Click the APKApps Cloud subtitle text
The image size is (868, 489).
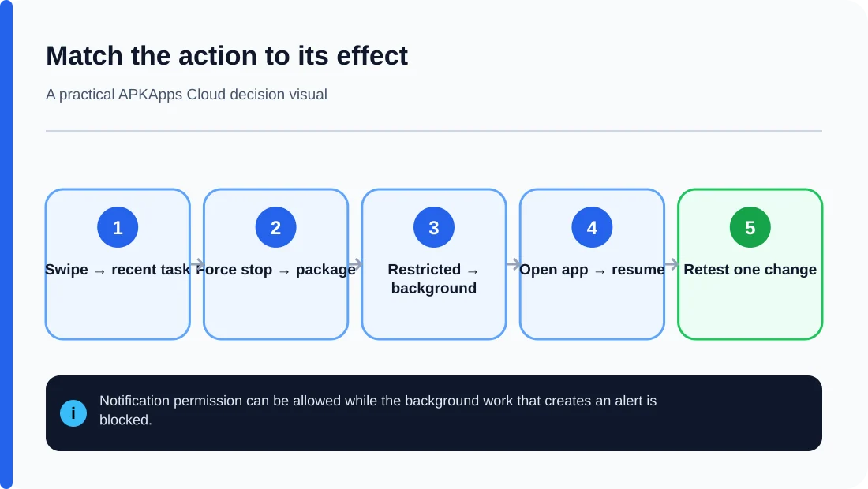pyautogui.click(x=186, y=95)
